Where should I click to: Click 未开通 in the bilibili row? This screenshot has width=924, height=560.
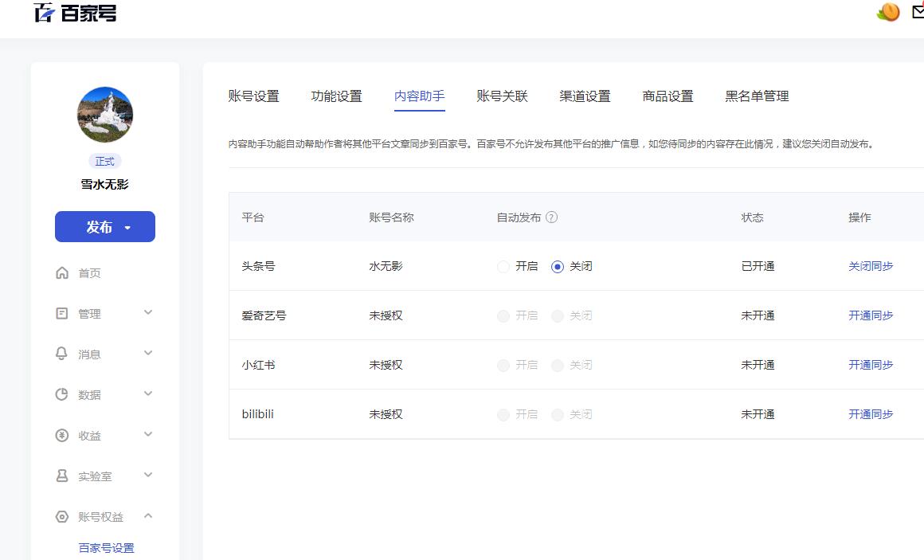[x=758, y=415]
